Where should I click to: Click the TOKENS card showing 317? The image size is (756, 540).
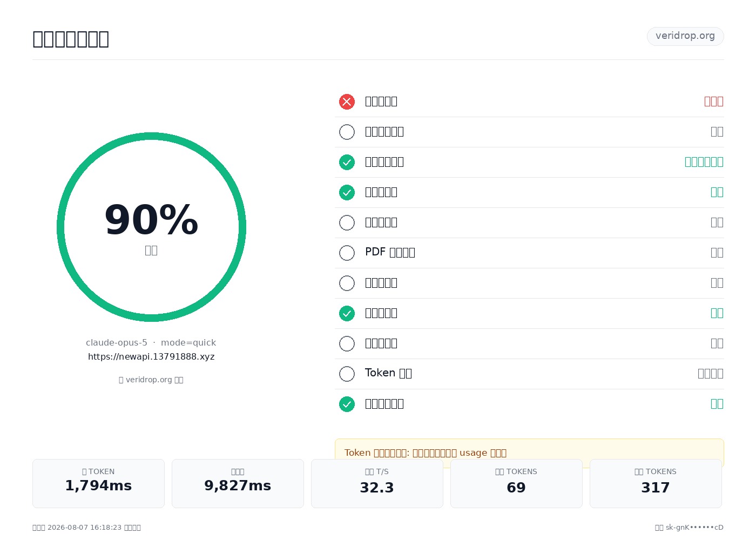656,483
